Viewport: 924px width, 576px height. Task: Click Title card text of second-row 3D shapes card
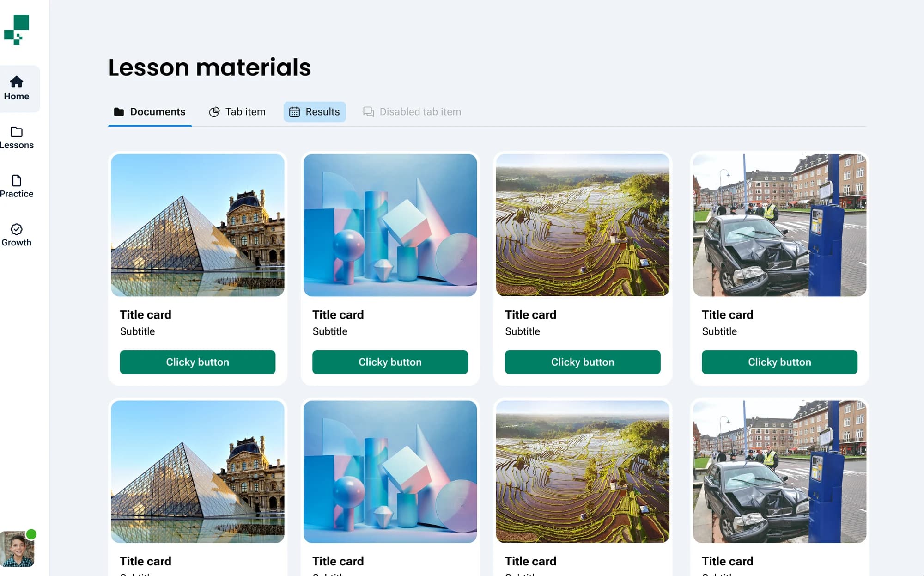[338, 561]
